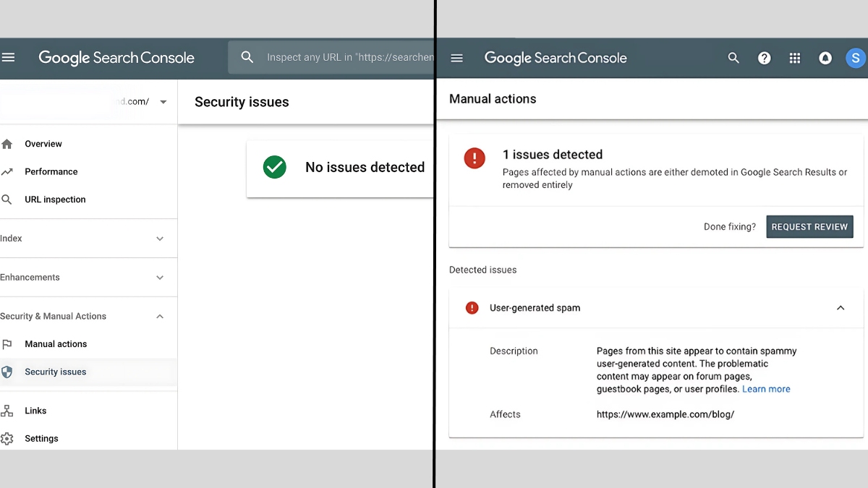Collapse the User-generated spam issue chevron
Viewport: 868px width, 488px height.
[x=841, y=308]
